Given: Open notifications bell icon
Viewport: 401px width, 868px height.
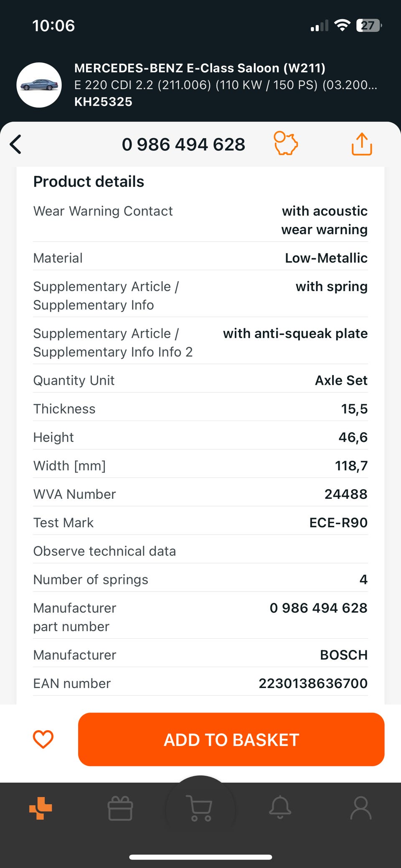Looking at the screenshot, I should coord(280,807).
